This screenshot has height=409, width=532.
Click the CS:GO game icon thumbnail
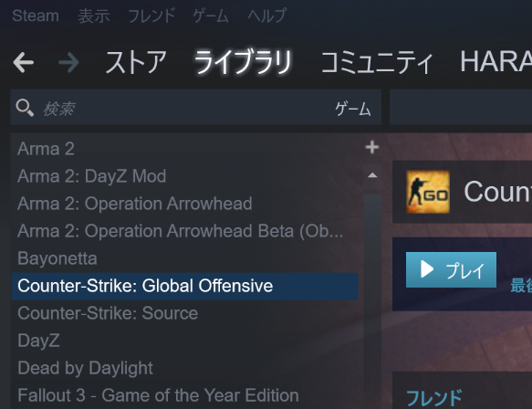click(x=428, y=192)
